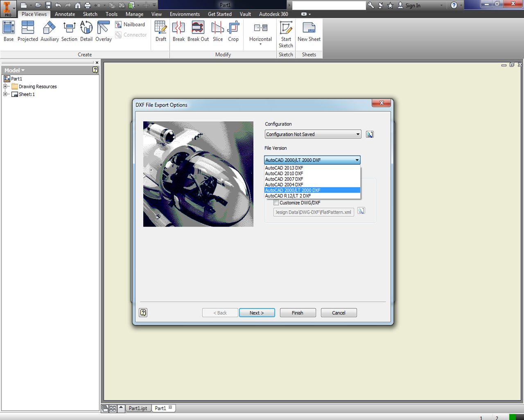The image size is (524, 420).
Task: Click the Next button
Action: coord(257,312)
